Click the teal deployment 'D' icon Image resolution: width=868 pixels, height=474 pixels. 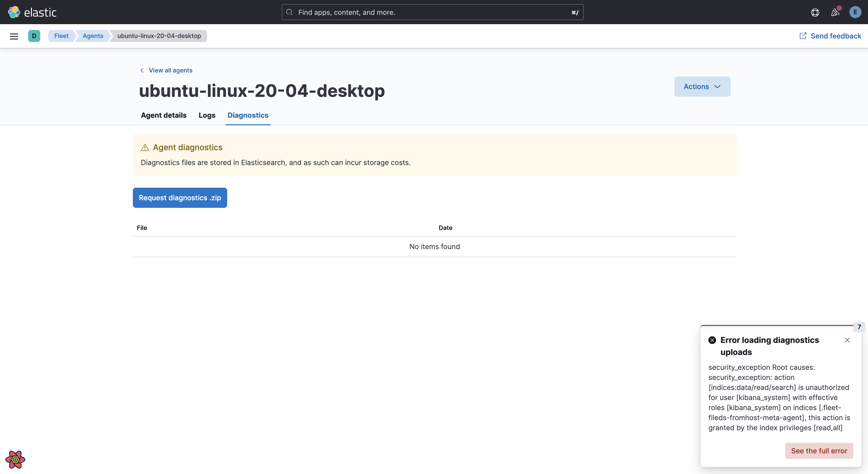34,36
